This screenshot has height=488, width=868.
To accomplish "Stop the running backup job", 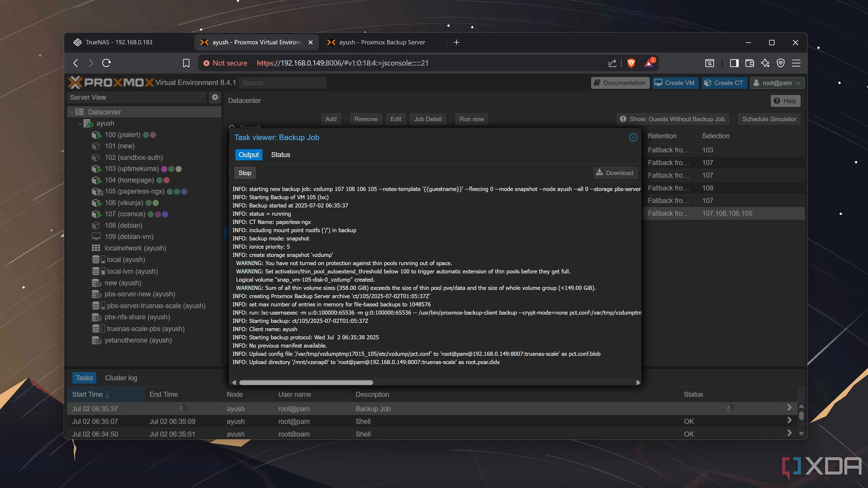I will (x=245, y=173).
